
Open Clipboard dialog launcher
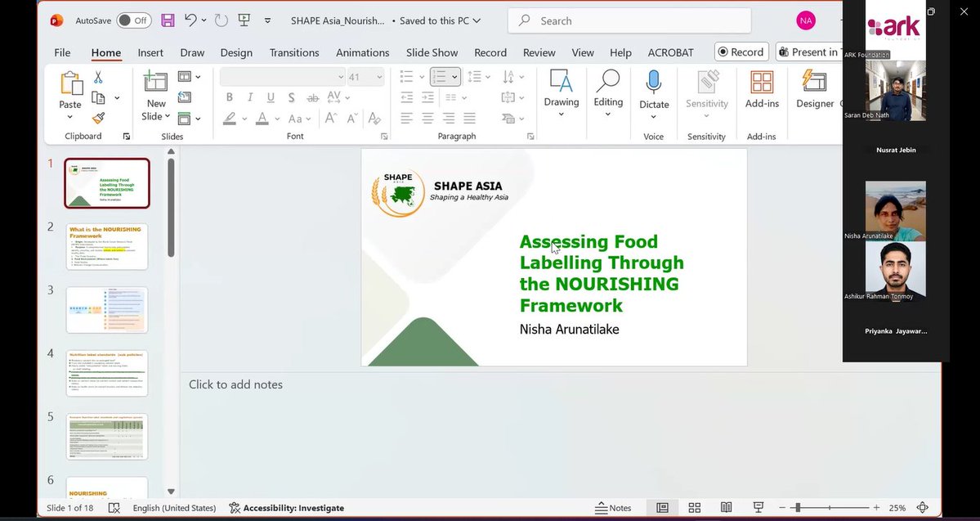tap(127, 137)
